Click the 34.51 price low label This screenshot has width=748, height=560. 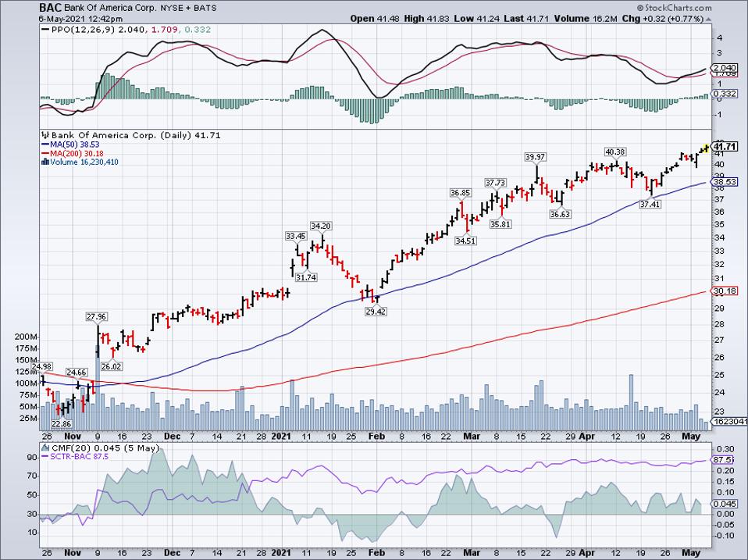[465, 241]
